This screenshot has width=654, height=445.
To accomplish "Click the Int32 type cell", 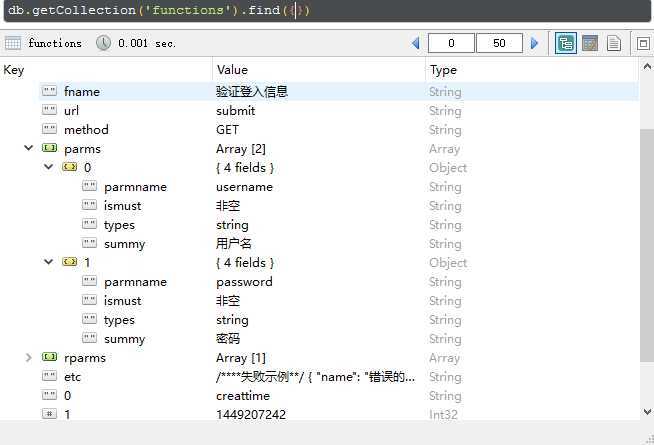I will [443, 415].
